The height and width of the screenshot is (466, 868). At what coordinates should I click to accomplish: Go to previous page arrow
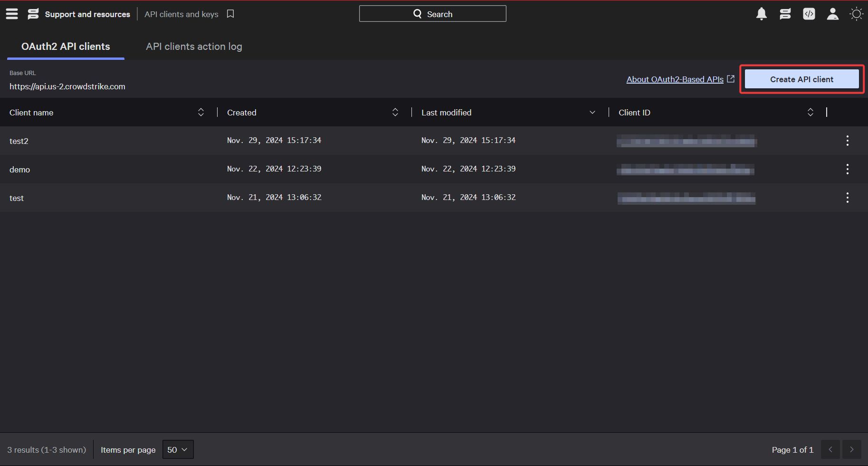[830, 449]
